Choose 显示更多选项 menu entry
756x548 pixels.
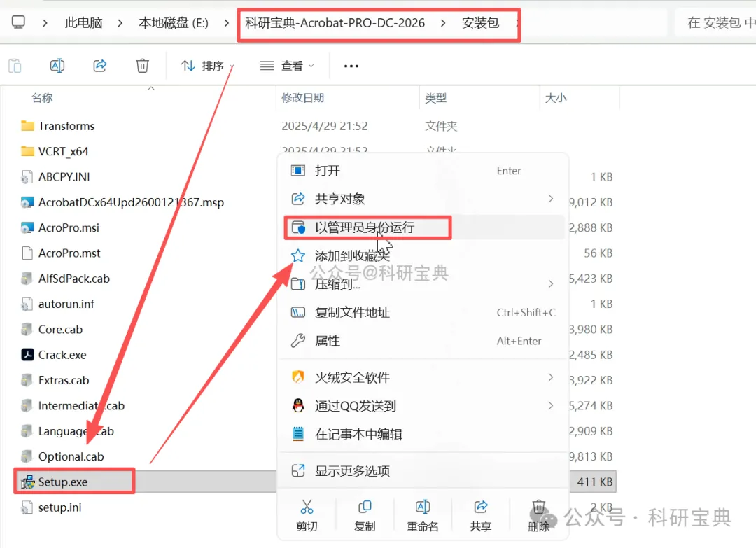[x=422, y=471]
